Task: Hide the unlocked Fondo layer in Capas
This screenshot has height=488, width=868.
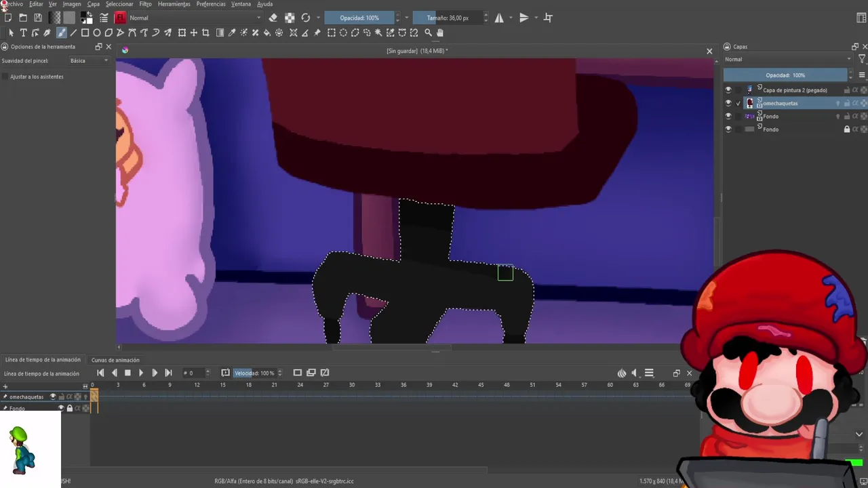Action: coord(728,116)
